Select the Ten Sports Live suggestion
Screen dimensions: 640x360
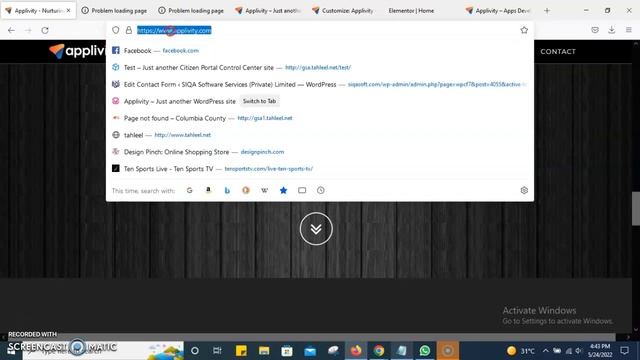tap(320, 169)
